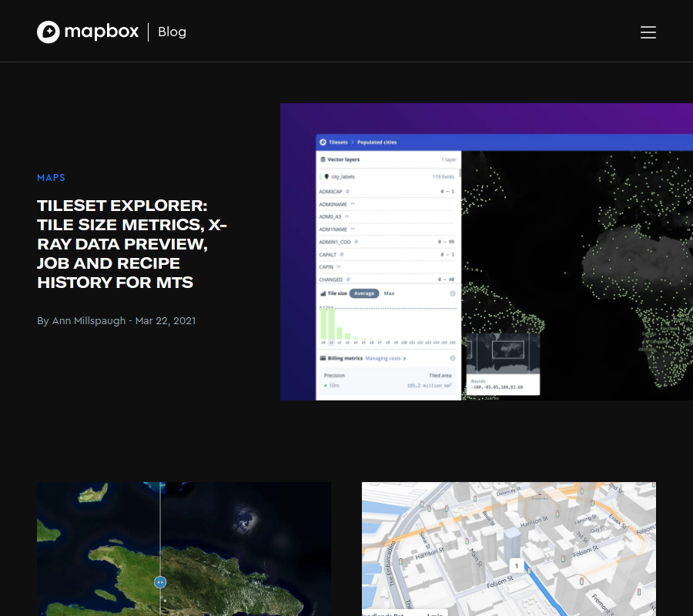Open the Blog home link
The width and height of the screenshot is (693, 616).
click(172, 32)
